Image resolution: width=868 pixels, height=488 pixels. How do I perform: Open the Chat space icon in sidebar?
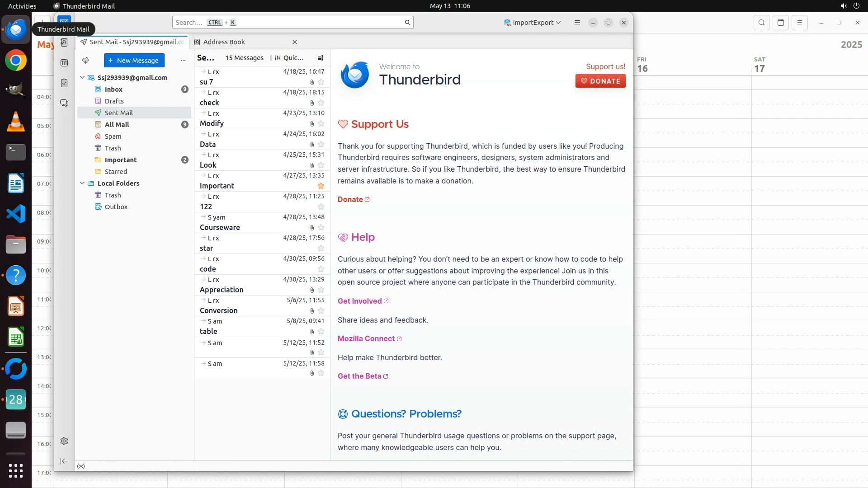(64, 103)
